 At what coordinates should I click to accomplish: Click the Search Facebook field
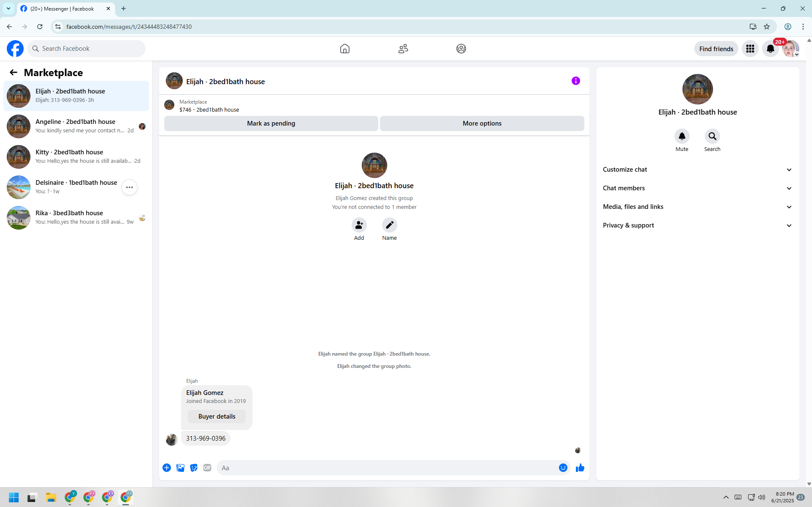pyautogui.click(x=87, y=49)
